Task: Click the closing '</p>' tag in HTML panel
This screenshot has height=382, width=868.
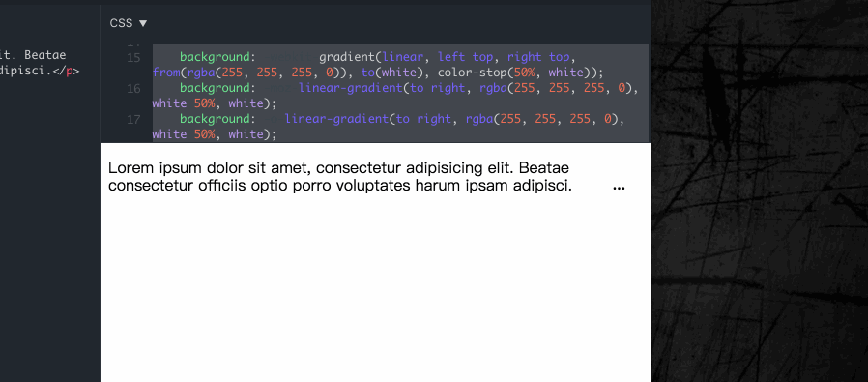Action: [67, 72]
